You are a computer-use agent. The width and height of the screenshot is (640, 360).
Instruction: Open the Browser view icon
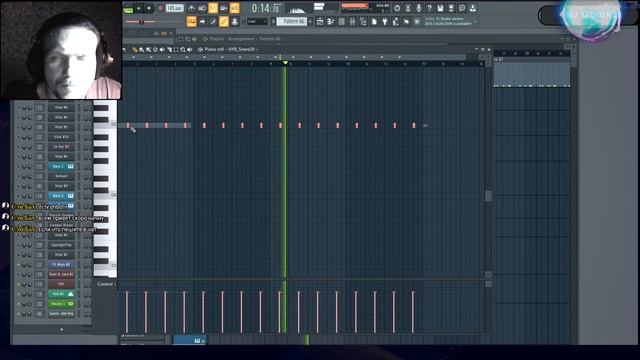point(363,22)
